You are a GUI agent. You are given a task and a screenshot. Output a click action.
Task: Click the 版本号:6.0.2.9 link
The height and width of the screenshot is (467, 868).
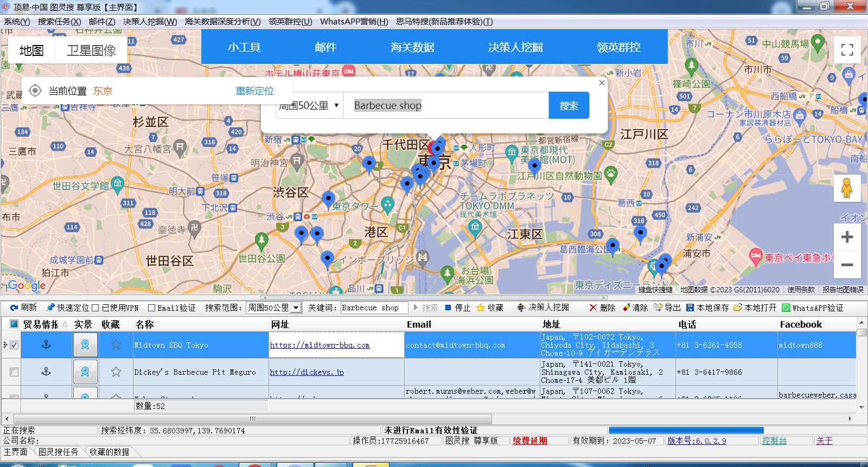pyautogui.click(x=697, y=440)
